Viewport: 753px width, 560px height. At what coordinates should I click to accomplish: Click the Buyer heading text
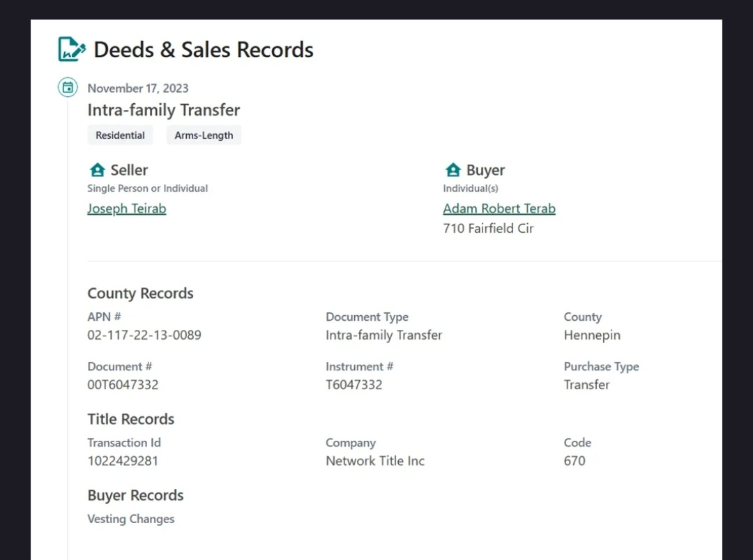point(485,170)
